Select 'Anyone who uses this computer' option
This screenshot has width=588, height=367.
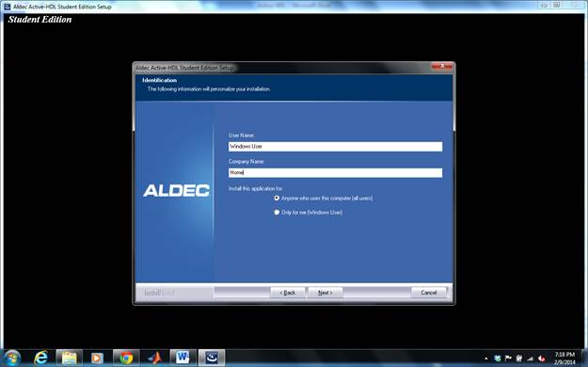point(277,199)
